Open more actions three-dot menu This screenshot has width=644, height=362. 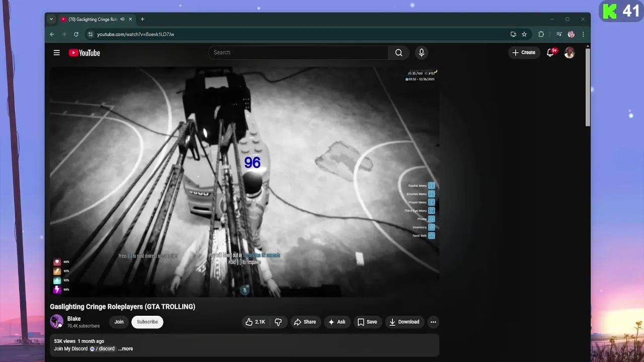pos(433,322)
